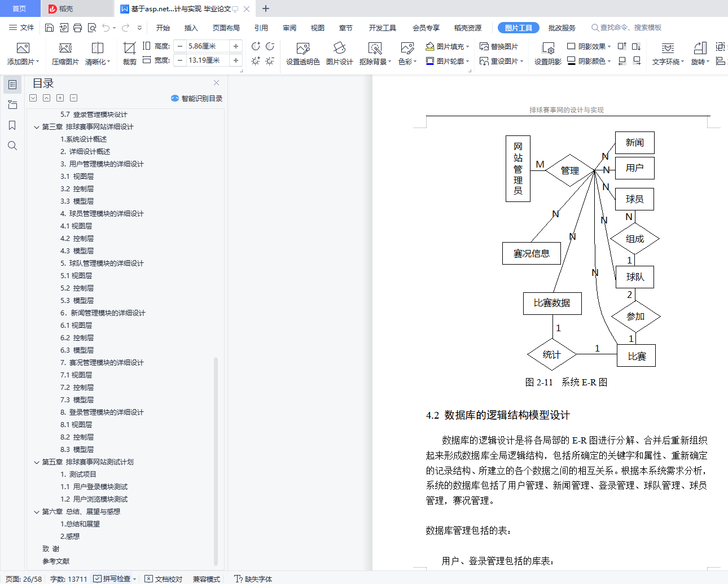
Task: Click the 设置阴影 shadow settings icon
Action: point(547,49)
